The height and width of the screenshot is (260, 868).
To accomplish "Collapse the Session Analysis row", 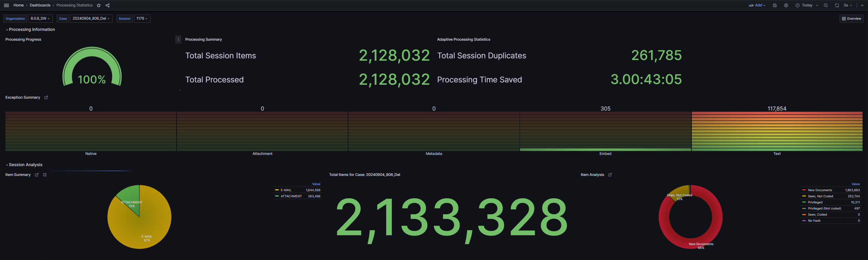I will pos(24,165).
